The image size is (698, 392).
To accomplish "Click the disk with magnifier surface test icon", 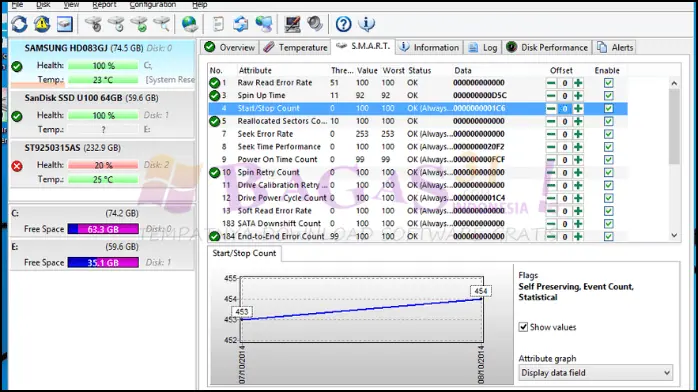I will pyautogui.click(x=162, y=24).
